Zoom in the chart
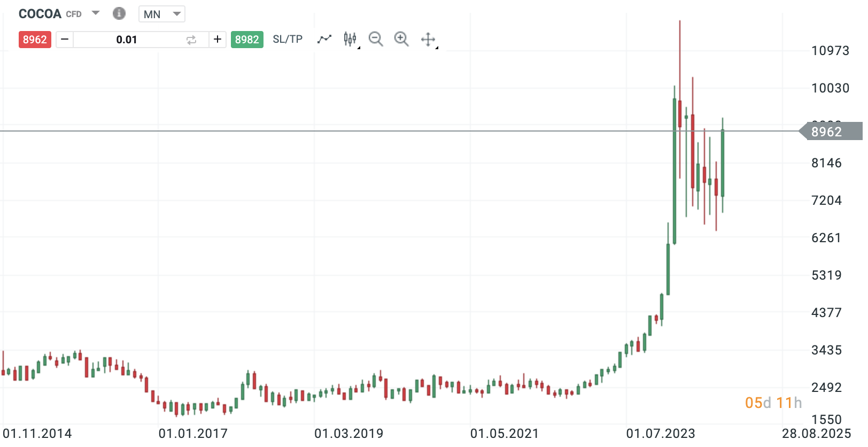Viewport: 868px width, 447px height. point(401,39)
